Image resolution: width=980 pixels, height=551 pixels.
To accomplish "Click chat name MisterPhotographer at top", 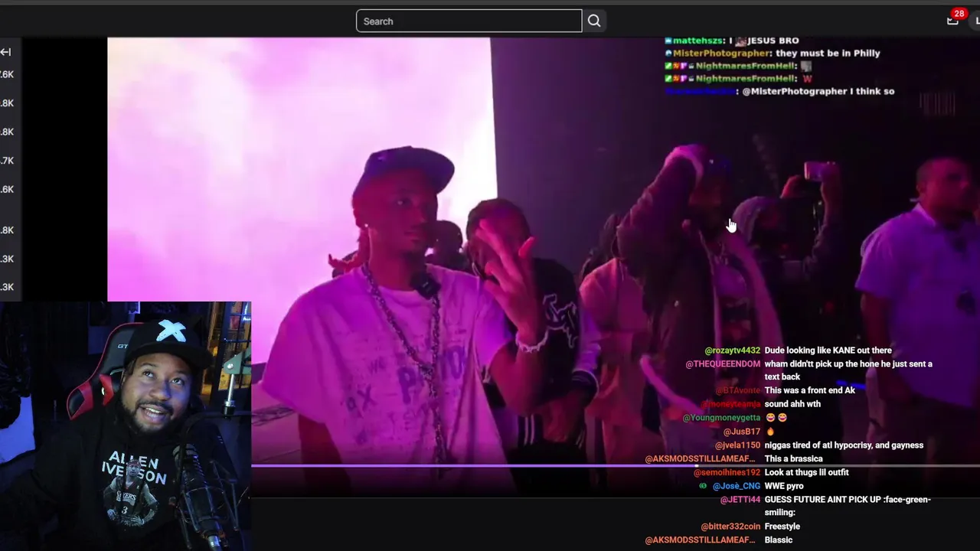I will click(721, 54).
